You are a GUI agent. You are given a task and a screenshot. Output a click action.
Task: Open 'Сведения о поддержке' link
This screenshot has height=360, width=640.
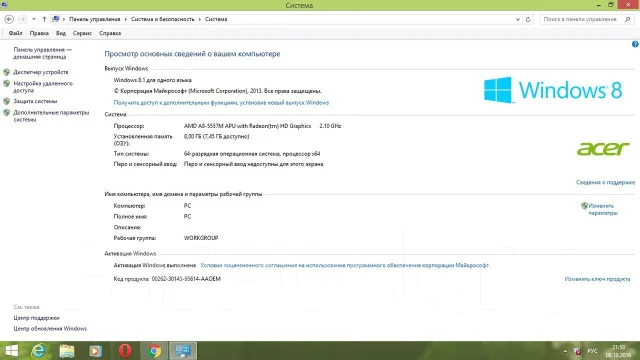point(605,182)
